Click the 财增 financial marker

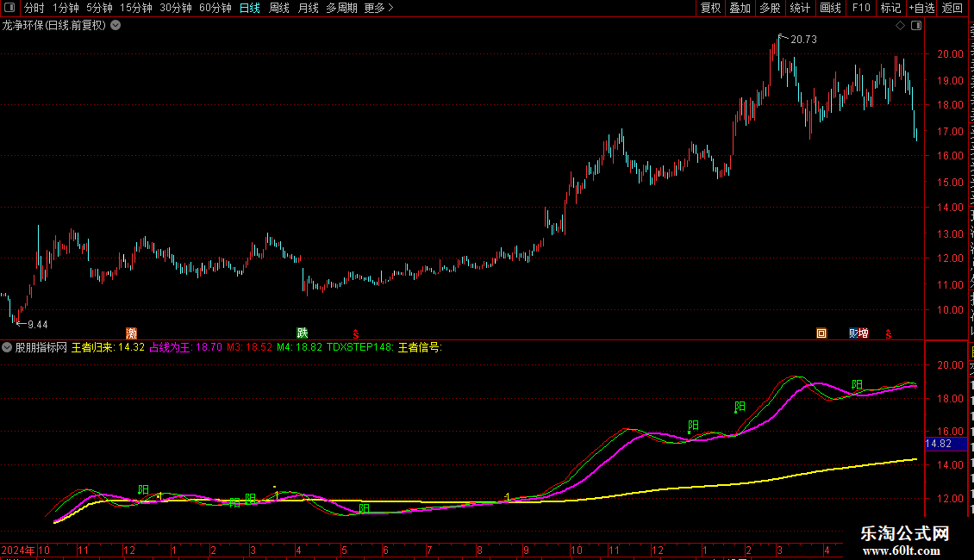[x=859, y=333]
